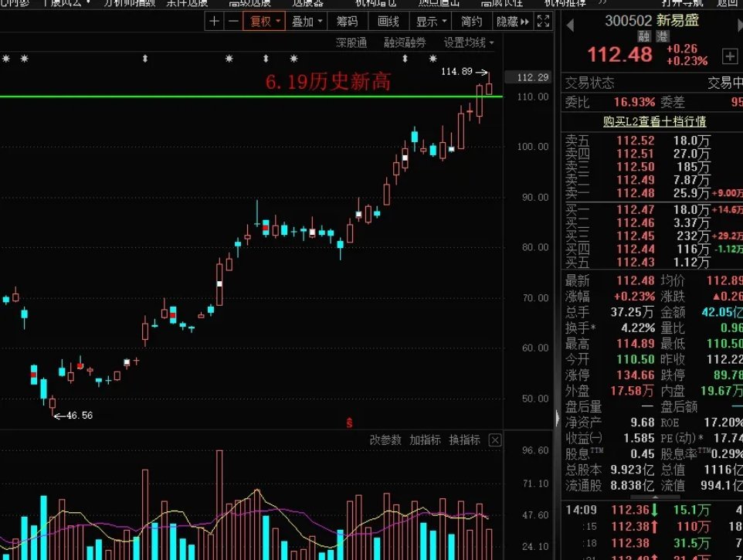
Task: Click the large 112.48 price header
Action: 619,55
